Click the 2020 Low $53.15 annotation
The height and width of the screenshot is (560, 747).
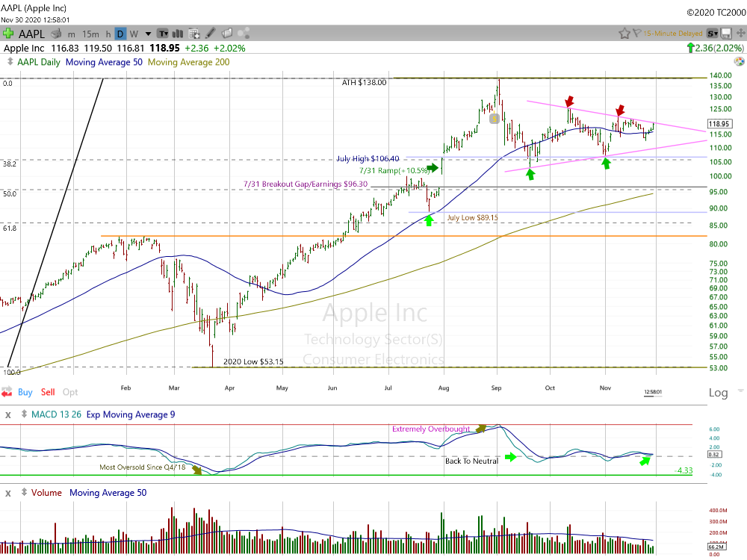(x=253, y=361)
